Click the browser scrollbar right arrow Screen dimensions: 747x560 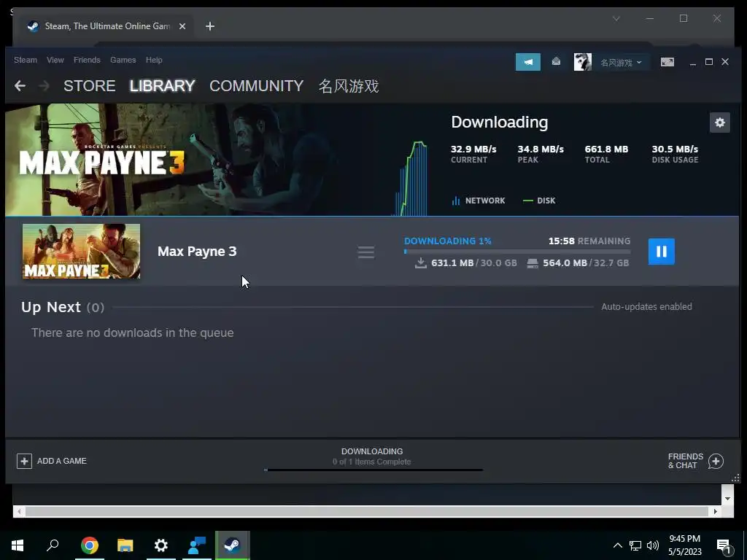[x=715, y=511]
